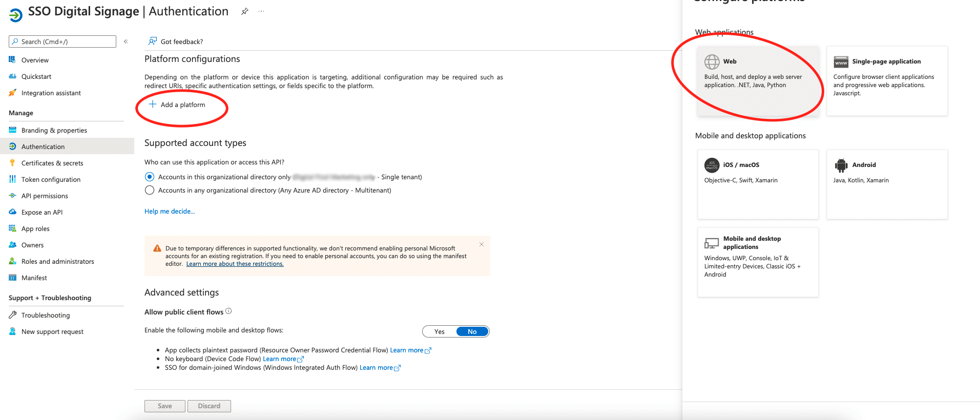Open Expose an API page

click(42, 212)
